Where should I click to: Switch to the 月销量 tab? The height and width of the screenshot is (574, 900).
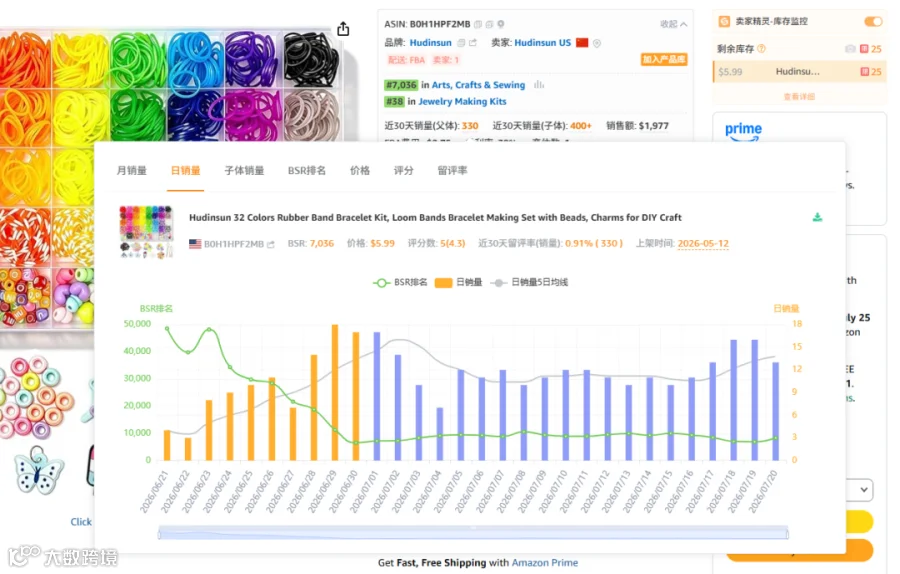click(x=131, y=170)
